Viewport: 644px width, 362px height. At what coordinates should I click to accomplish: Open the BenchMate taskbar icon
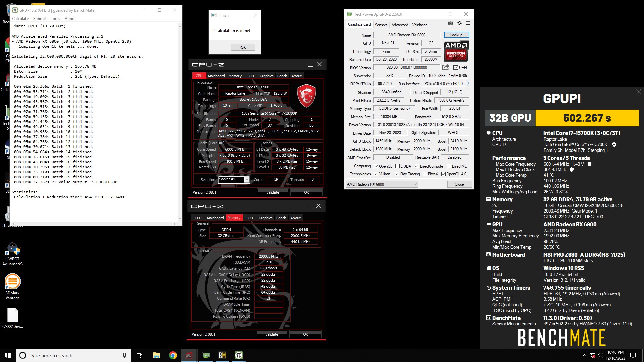coord(222,355)
